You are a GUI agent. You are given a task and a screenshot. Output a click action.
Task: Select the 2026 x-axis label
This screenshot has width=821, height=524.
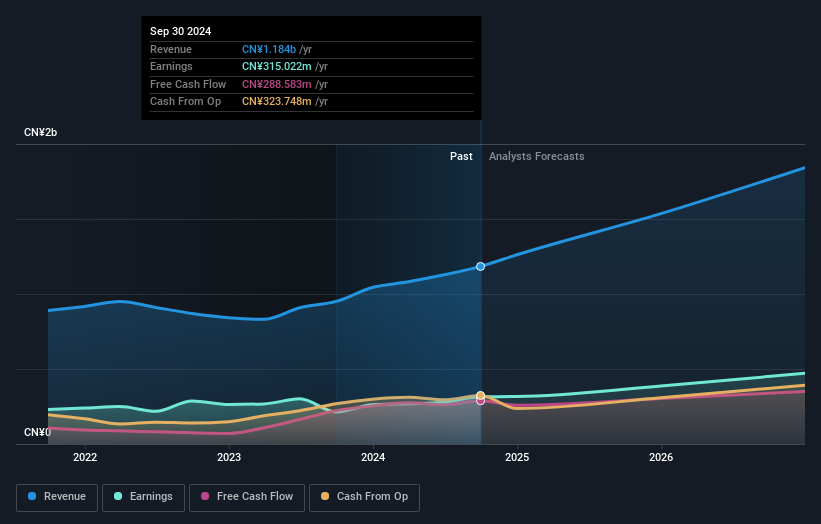(x=661, y=458)
